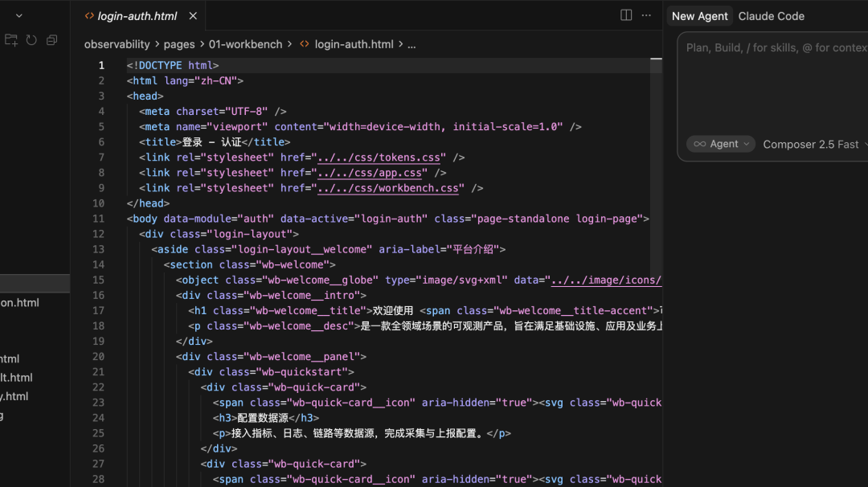868x487 pixels.
Task: Click the HTML file icon in the tab
Action: coord(89,16)
